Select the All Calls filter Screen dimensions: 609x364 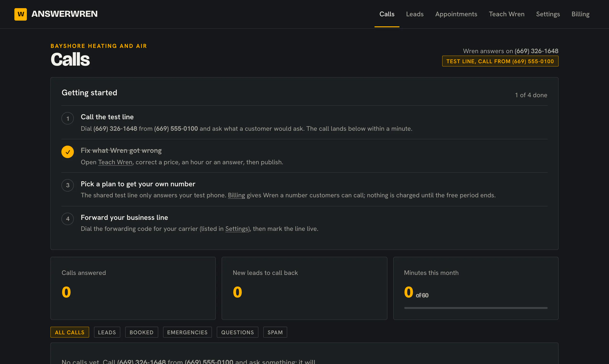[70, 332]
